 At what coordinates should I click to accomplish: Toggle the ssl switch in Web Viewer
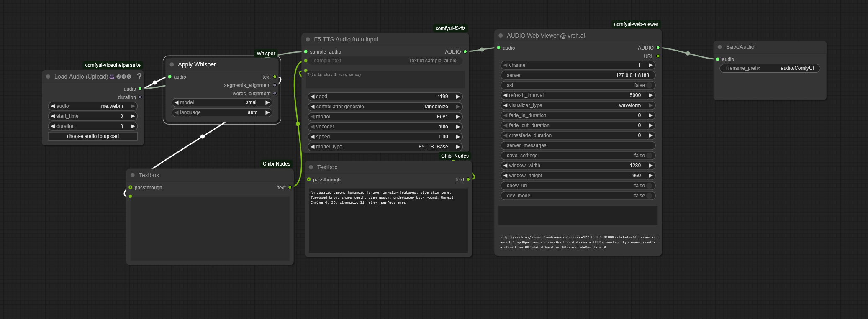(649, 85)
